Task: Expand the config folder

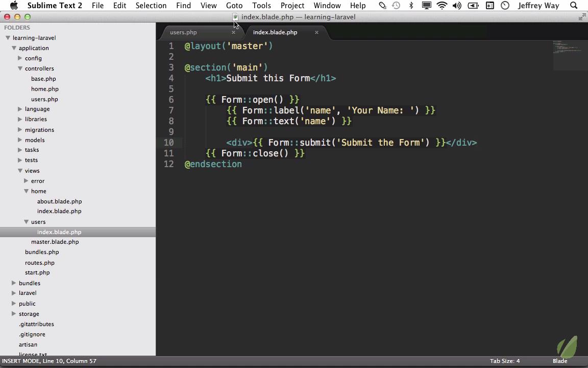Action: [20, 58]
